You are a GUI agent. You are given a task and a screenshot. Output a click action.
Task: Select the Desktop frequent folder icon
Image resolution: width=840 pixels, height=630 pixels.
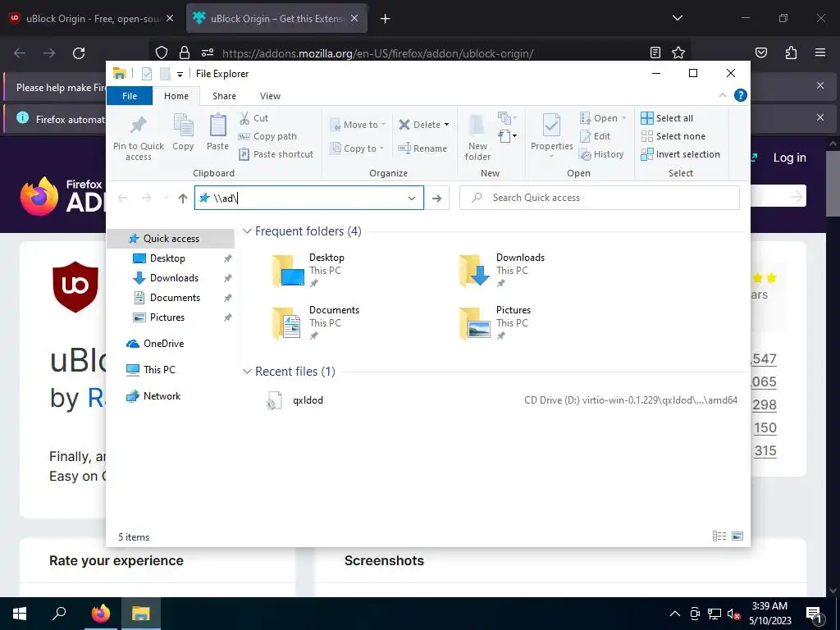pos(288,271)
